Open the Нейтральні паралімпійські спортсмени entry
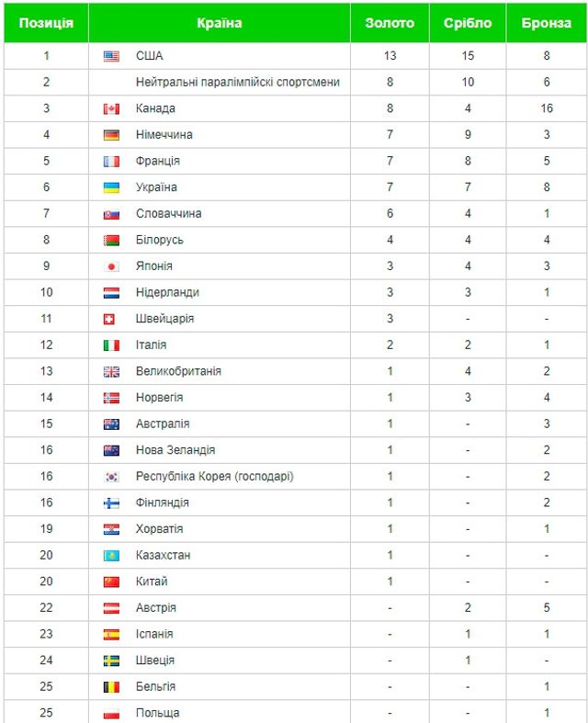 click(237, 83)
